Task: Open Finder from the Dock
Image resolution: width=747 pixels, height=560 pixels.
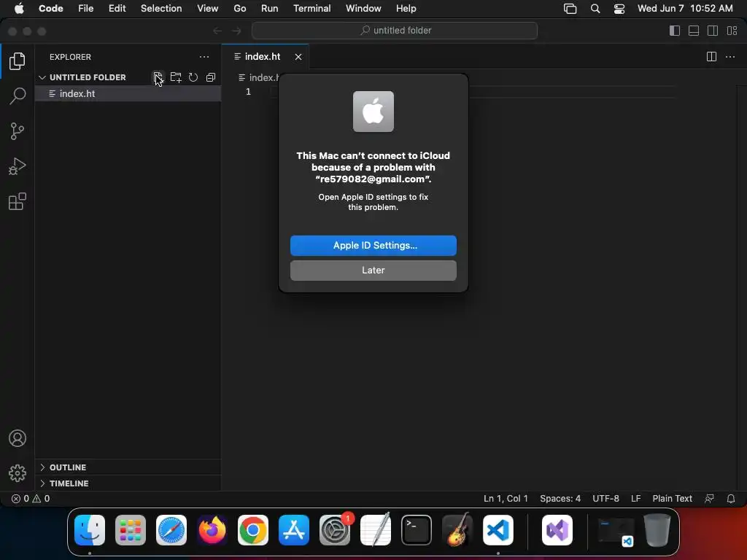Action: 90,530
